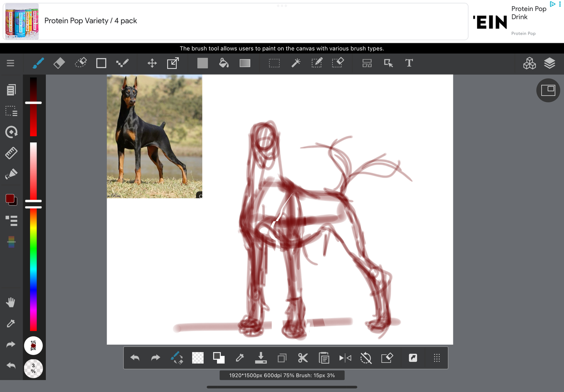The image size is (564, 392).
Task: Select the gray fill rectangle tool
Action: [x=202, y=63]
